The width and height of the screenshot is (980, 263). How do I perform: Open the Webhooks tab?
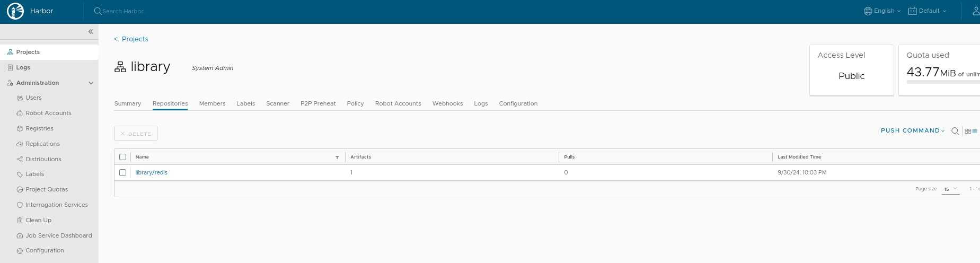pyautogui.click(x=447, y=103)
